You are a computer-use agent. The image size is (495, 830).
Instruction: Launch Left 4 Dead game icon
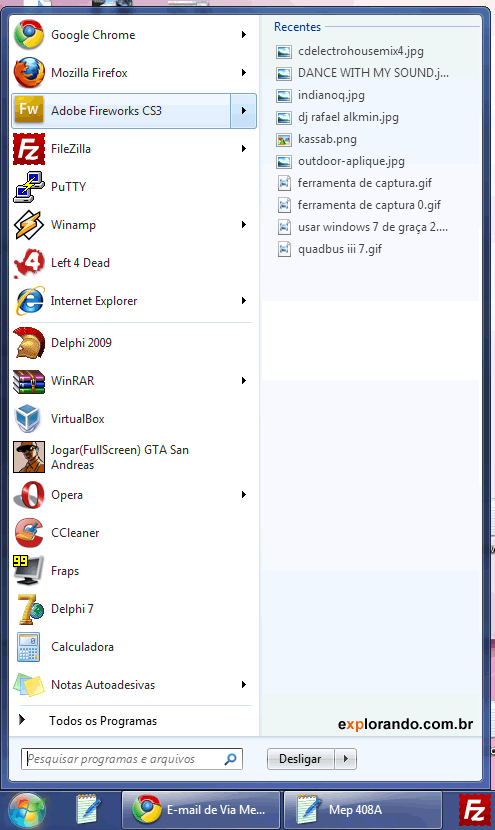click(29, 263)
